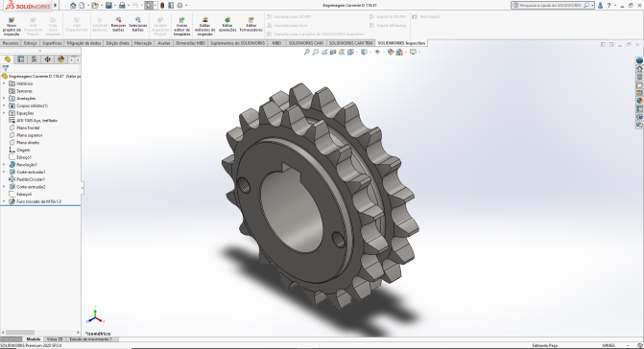Viewport: 644px width, 349px height.
Task: Click the user login icon
Action: [601, 6]
